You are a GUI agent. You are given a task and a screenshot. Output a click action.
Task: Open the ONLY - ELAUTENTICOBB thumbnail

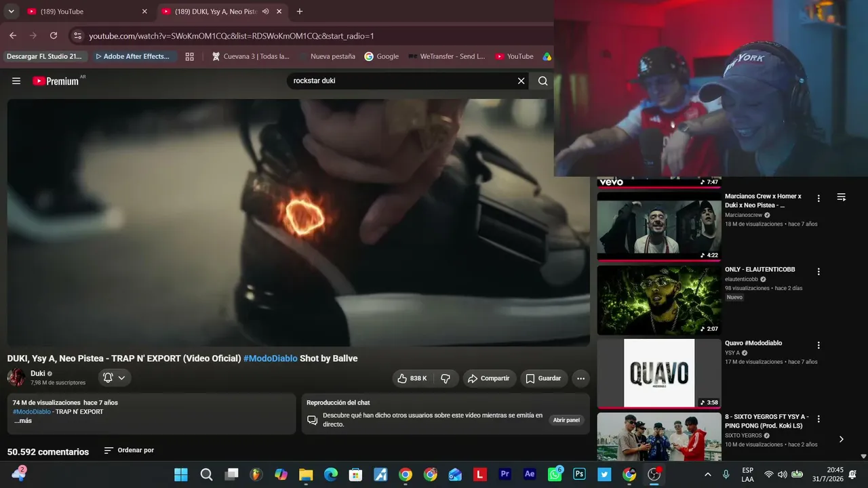click(659, 300)
